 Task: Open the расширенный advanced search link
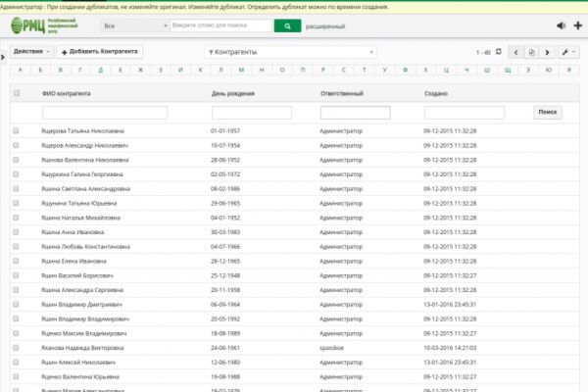(x=325, y=26)
